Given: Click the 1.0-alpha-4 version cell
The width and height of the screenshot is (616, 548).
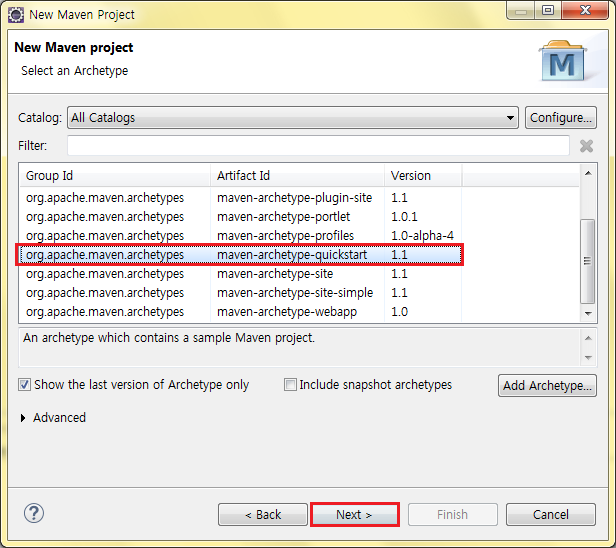Looking at the screenshot, I should 422,236.
